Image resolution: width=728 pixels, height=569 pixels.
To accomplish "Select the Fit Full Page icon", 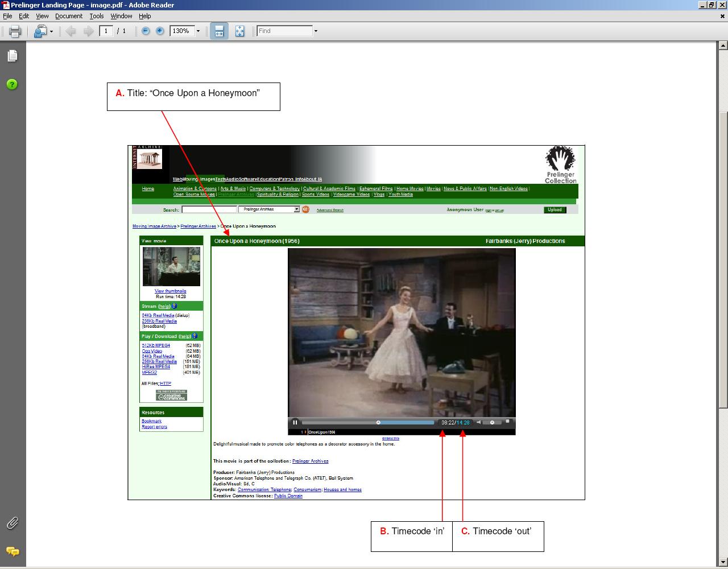I will [x=239, y=31].
